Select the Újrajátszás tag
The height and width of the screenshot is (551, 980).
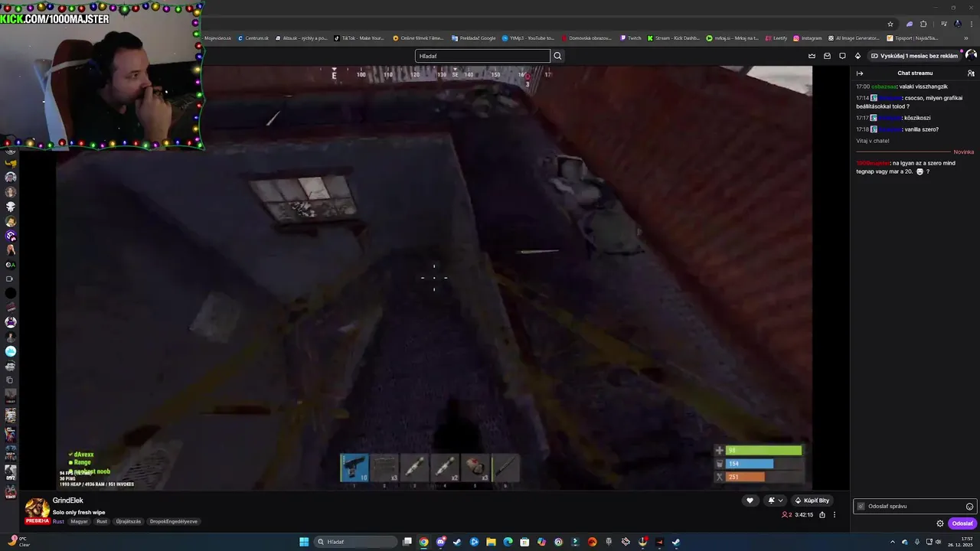tap(129, 521)
